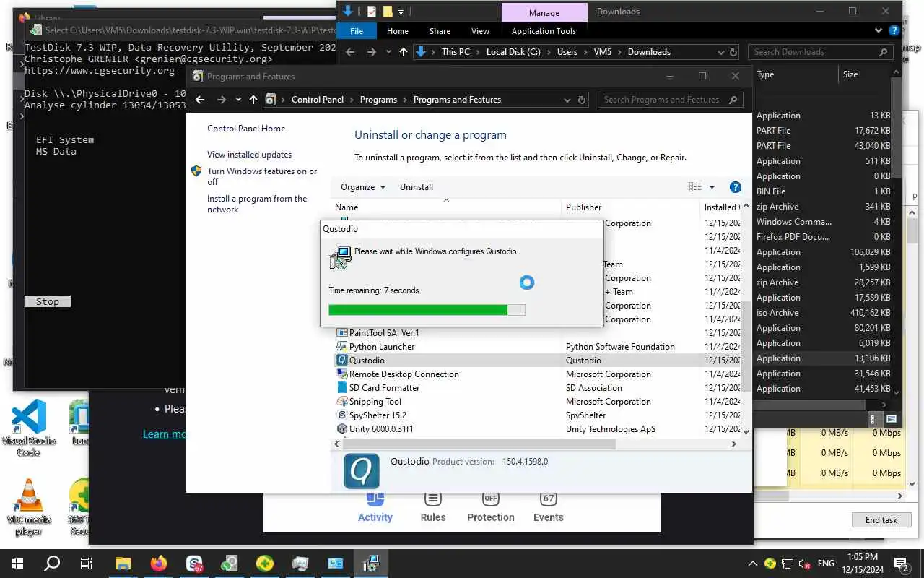Switch to Qustodio Rules tab

tap(433, 507)
